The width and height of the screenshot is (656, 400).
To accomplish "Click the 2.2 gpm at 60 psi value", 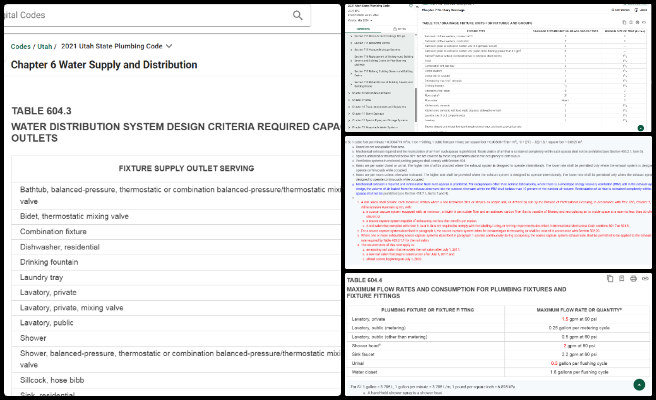I will pos(579,354).
